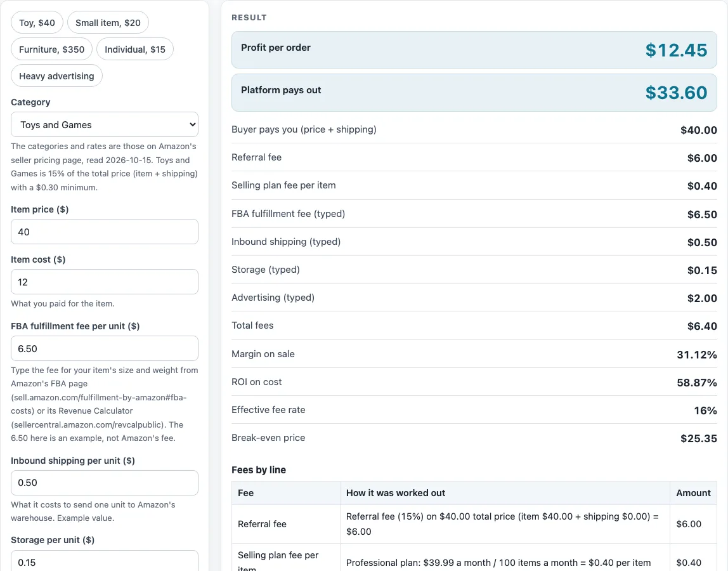
Task: Select the Break-even price row
Action: [474, 438]
